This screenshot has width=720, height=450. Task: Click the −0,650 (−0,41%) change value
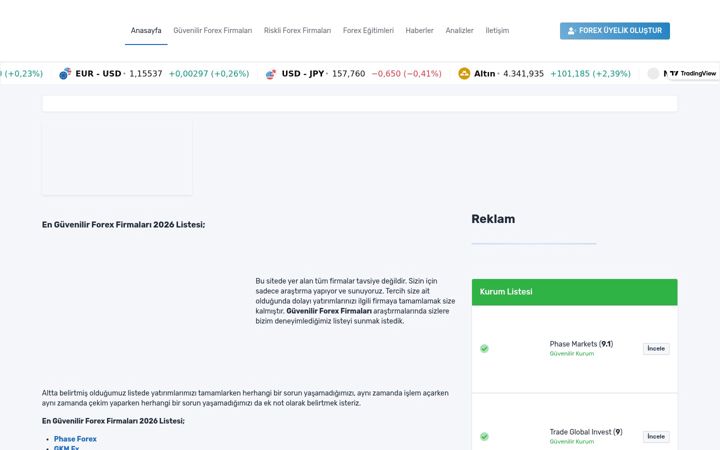click(x=406, y=73)
